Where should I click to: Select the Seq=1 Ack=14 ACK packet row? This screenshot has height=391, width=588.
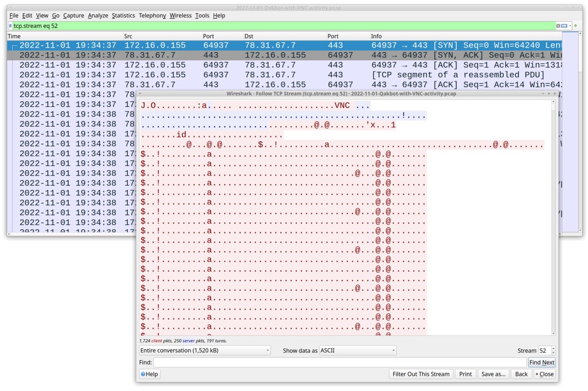(284, 84)
